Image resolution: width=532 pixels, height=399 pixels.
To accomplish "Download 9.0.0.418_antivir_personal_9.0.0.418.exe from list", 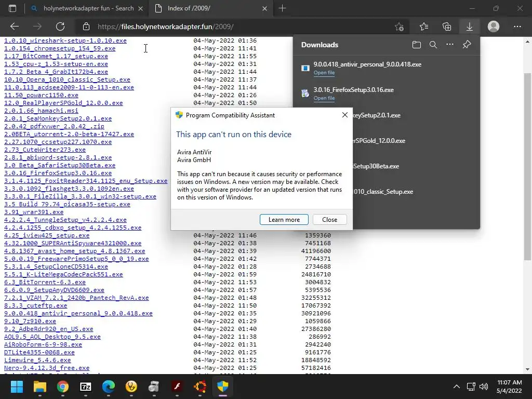I will tap(78, 314).
